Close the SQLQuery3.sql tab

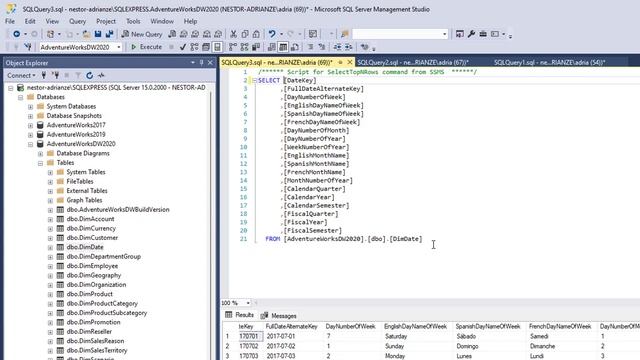click(350, 62)
